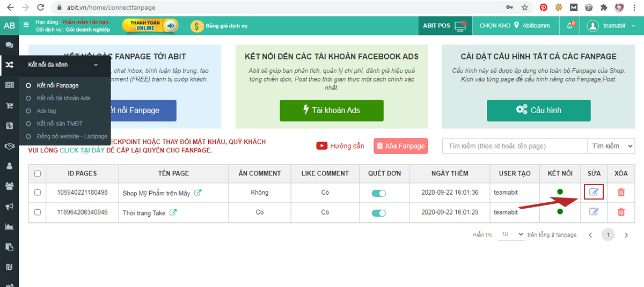Open the user group sidebar icon
The image size is (644, 287).
(x=9, y=186)
